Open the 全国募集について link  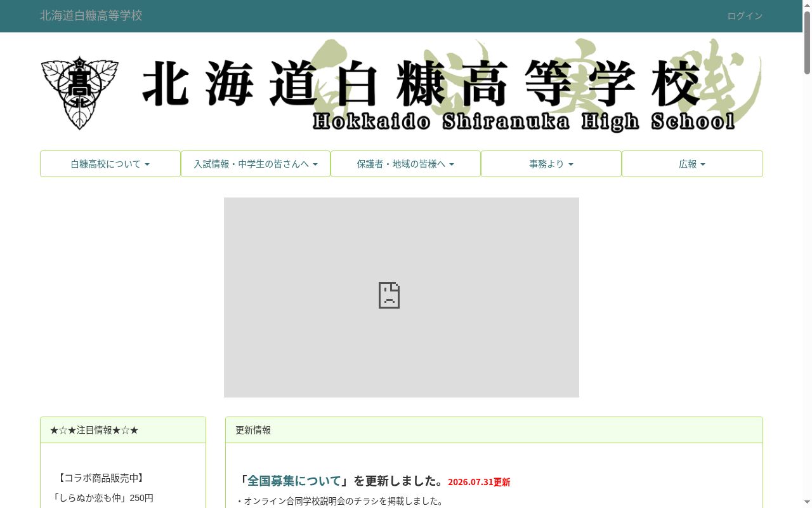pyautogui.click(x=294, y=481)
